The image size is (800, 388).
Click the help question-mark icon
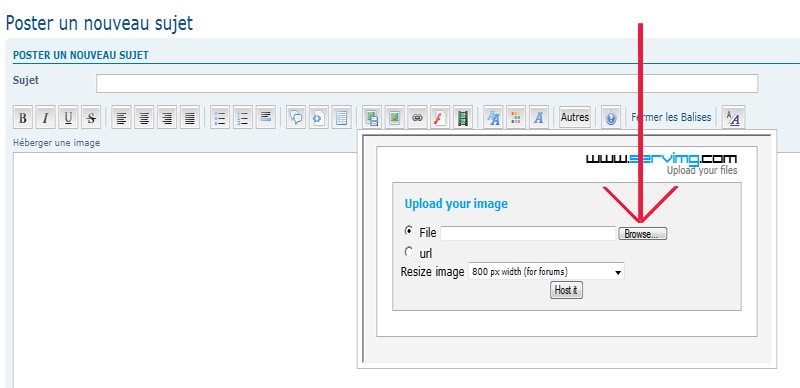point(611,118)
